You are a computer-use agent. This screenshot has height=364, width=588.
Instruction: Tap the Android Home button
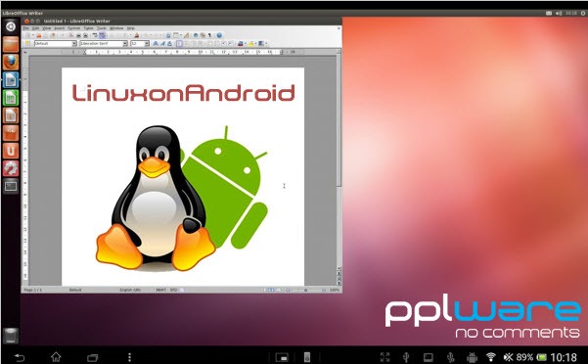(x=56, y=357)
